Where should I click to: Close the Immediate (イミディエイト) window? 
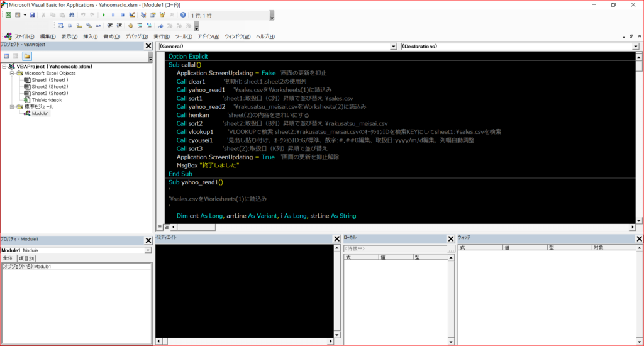point(336,238)
